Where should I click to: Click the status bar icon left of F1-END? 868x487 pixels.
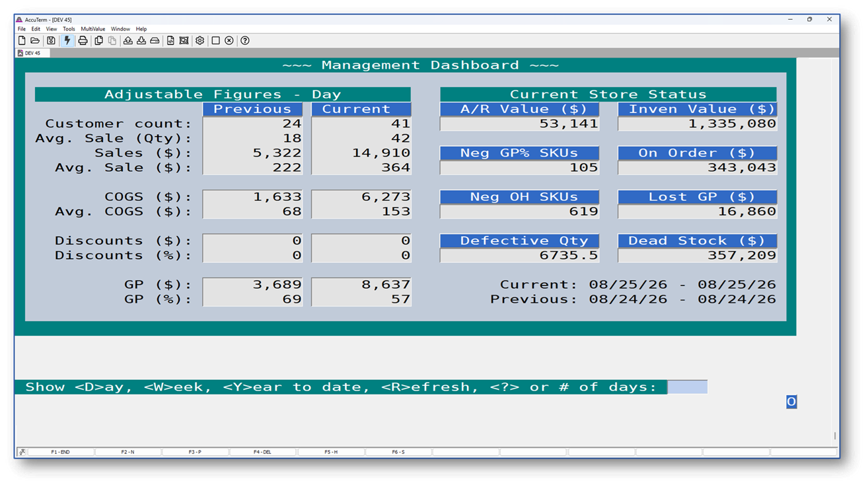pos(22,452)
